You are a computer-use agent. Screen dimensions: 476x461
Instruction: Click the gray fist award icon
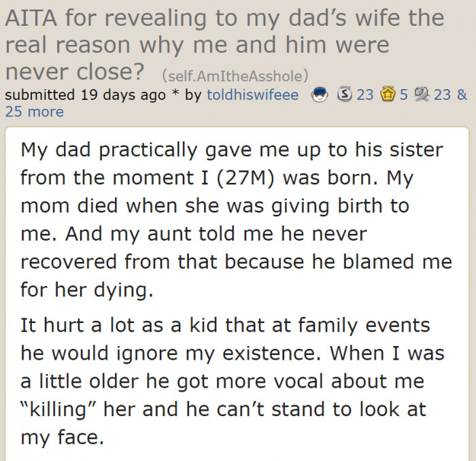pos(421,95)
